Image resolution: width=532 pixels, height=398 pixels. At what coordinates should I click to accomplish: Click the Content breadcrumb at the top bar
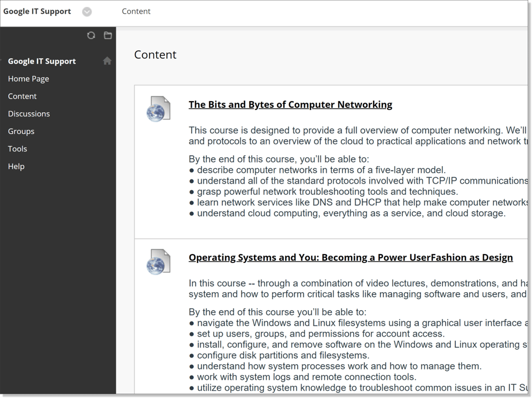pyautogui.click(x=136, y=11)
